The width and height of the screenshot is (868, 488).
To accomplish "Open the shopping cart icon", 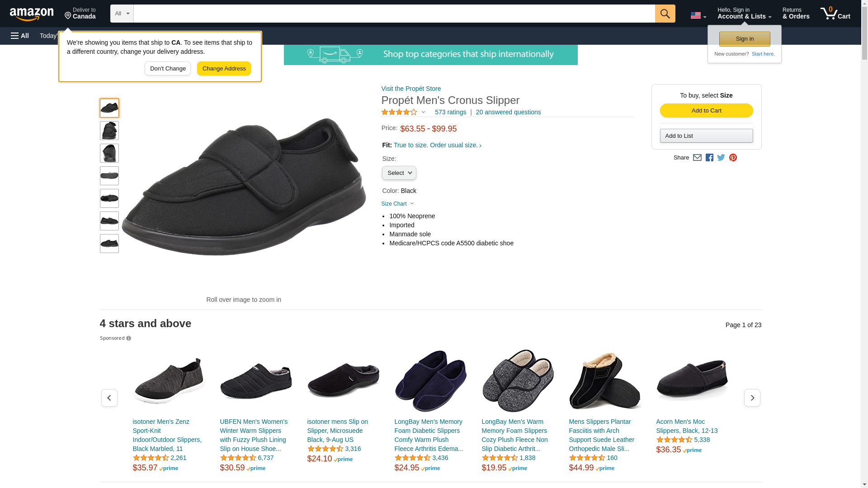I will [x=835, y=14].
